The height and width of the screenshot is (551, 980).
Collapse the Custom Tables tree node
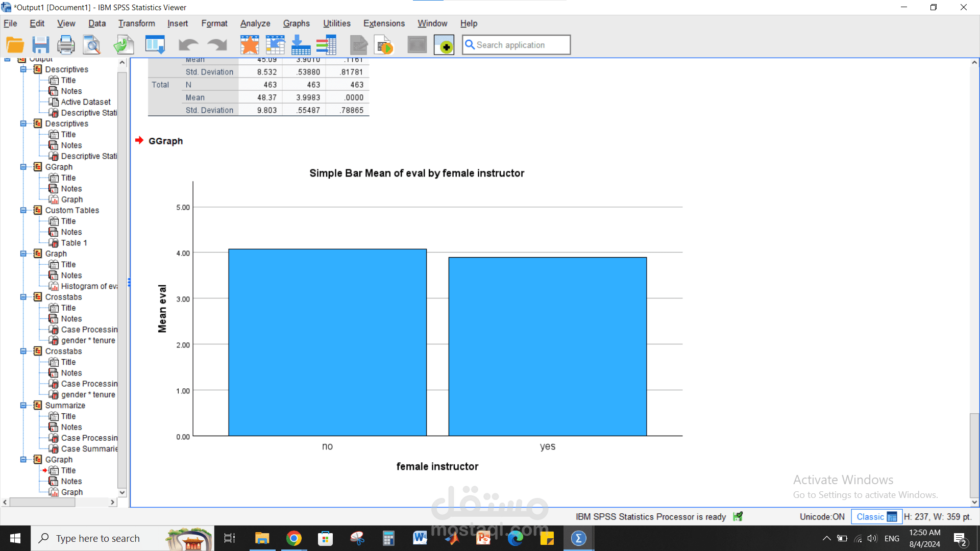coord(23,210)
